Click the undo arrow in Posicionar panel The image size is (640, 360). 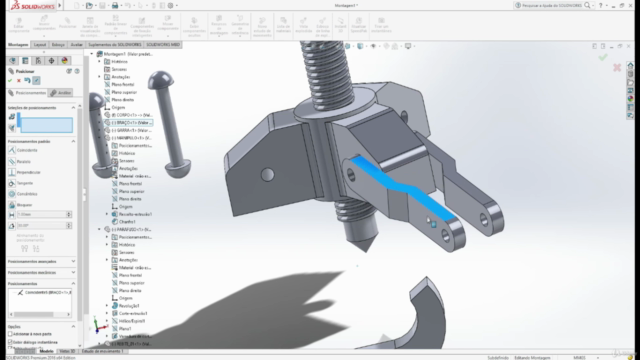click(27, 80)
